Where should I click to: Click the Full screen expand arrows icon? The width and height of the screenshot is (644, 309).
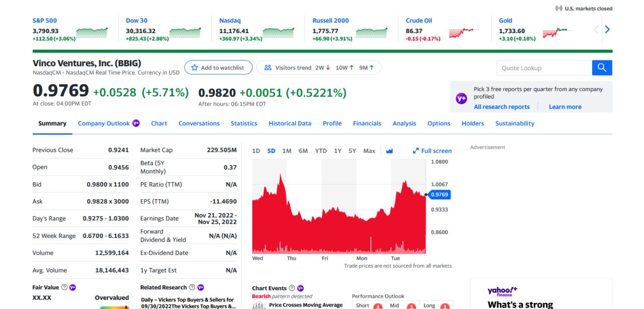pos(416,151)
